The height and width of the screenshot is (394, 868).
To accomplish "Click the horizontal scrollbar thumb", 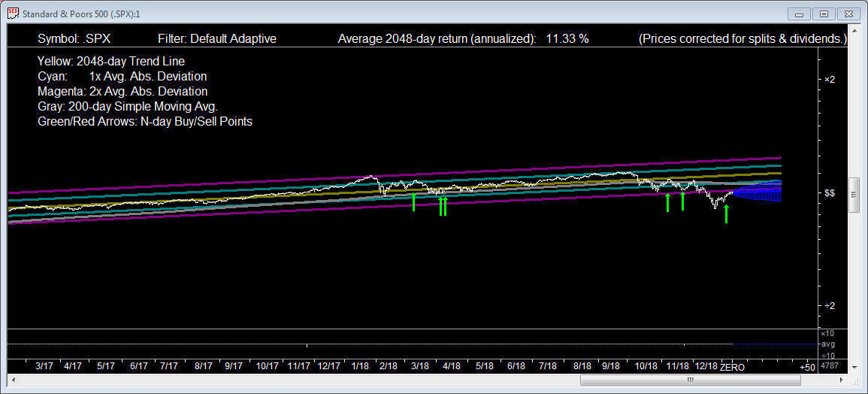I will 690,380.
